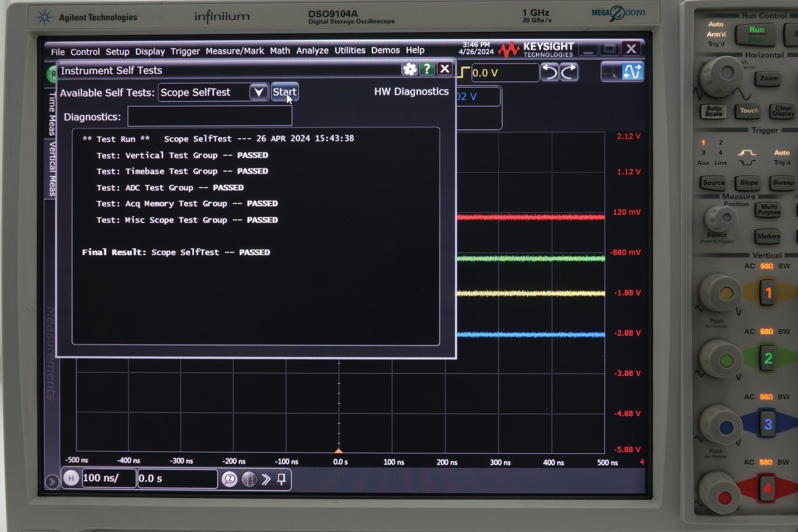Open the File menu

[58, 52]
